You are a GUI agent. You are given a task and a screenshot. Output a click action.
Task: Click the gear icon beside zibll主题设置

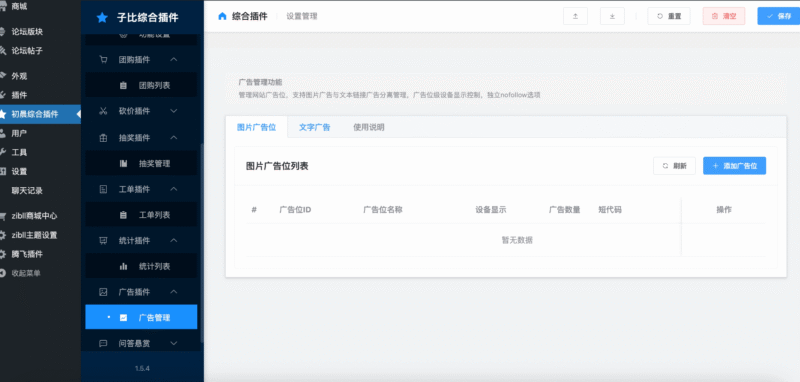pos(3,235)
